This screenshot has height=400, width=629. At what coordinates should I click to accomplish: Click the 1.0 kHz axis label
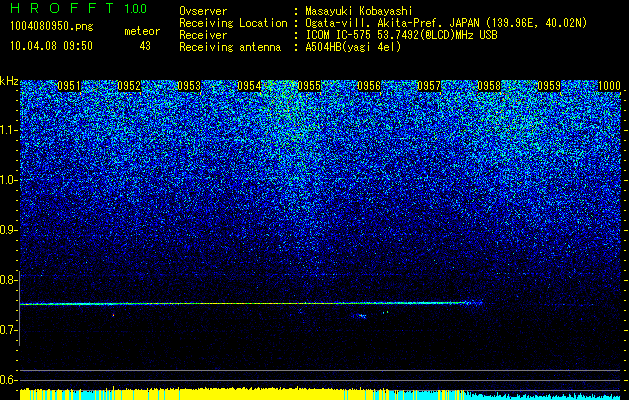tap(9, 180)
